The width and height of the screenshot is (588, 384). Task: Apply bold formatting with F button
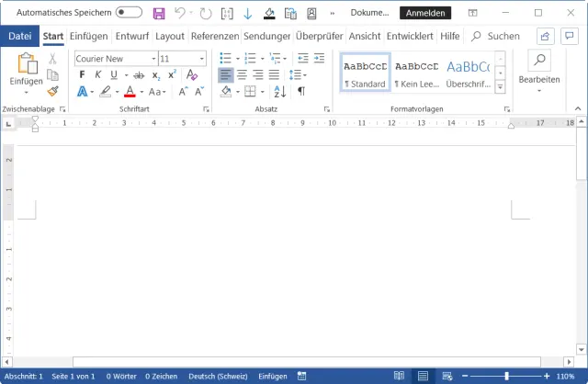(81, 74)
